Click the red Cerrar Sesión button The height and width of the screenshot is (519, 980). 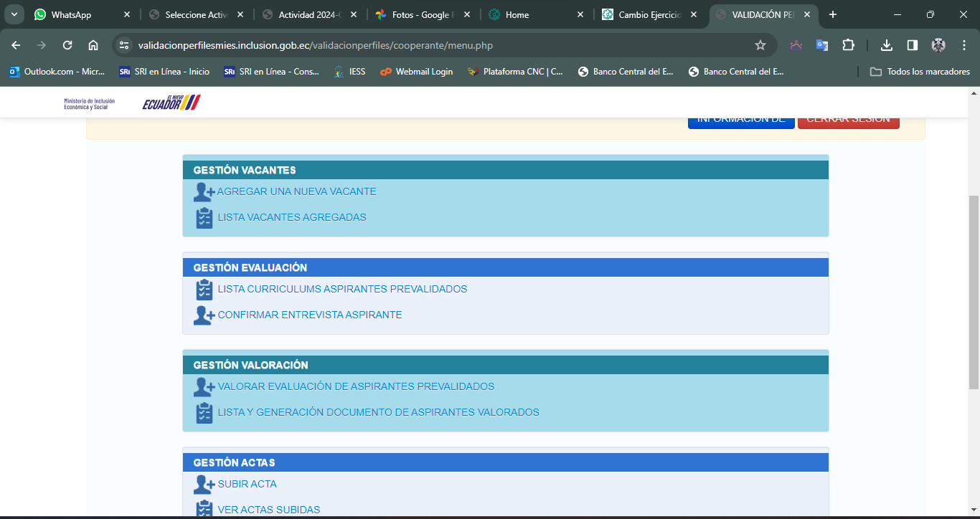point(848,120)
